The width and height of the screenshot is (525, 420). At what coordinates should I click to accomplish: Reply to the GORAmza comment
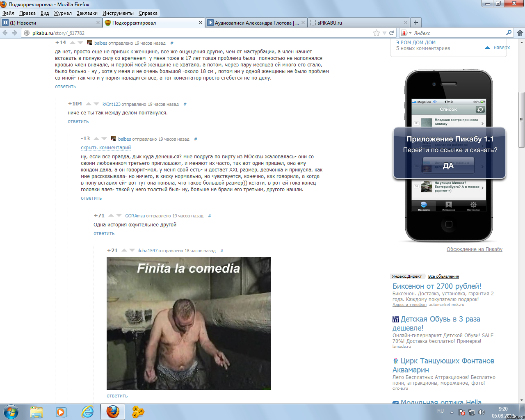(104, 233)
